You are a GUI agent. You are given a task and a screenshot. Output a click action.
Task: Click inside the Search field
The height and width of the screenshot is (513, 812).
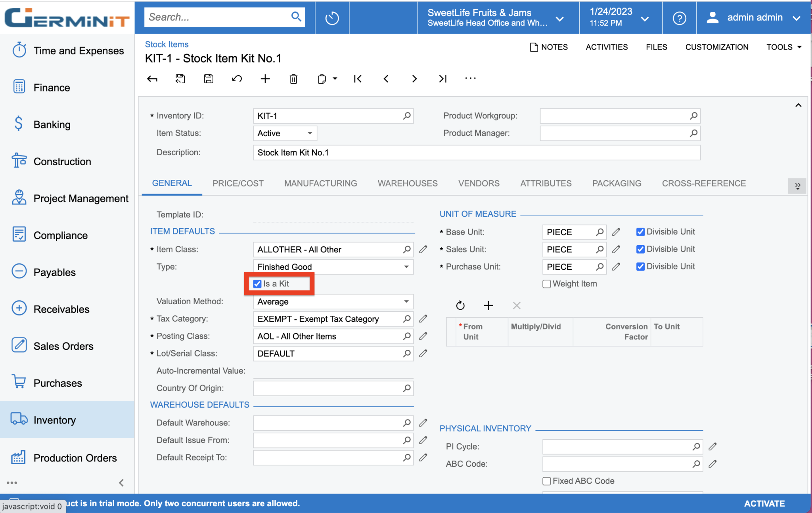(218, 17)
